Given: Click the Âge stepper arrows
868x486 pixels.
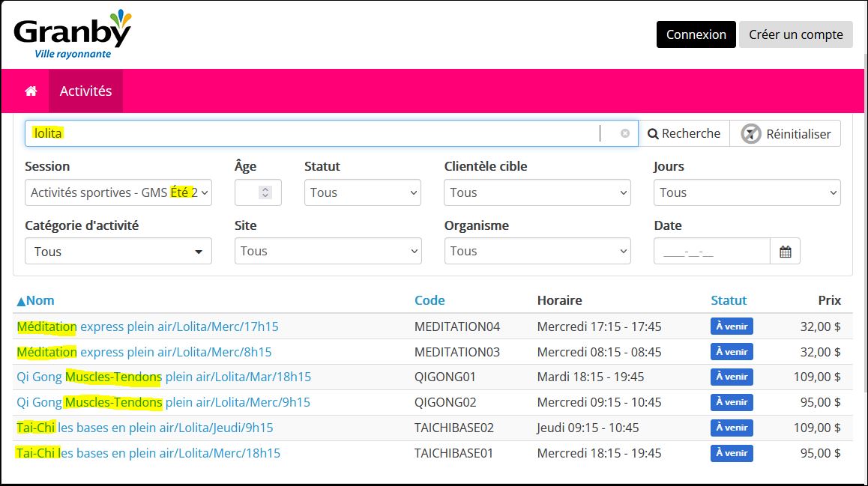Looking at the screenshot, I should tap(265, 192).
